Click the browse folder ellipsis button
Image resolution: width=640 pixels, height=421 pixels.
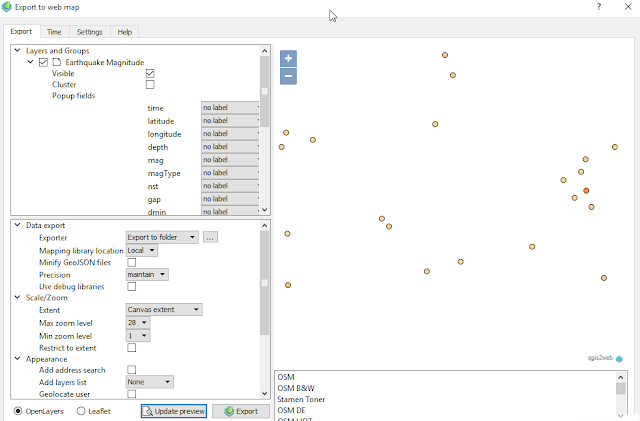coord(210,237)
